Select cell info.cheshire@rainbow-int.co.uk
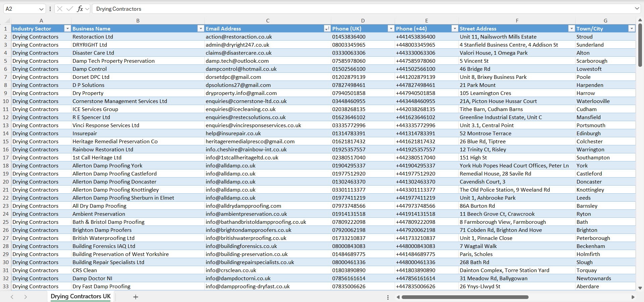The height and width of the screenshot is (302, 644). click(x=267, y=149)
